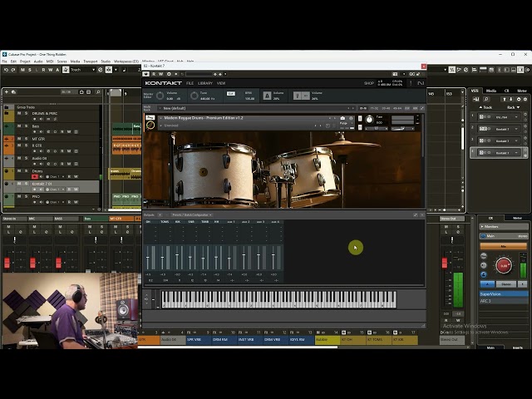Click the Kontakt virtual keyboard keys
Screen dimensions: 532x399
click(x=278, y=299)
